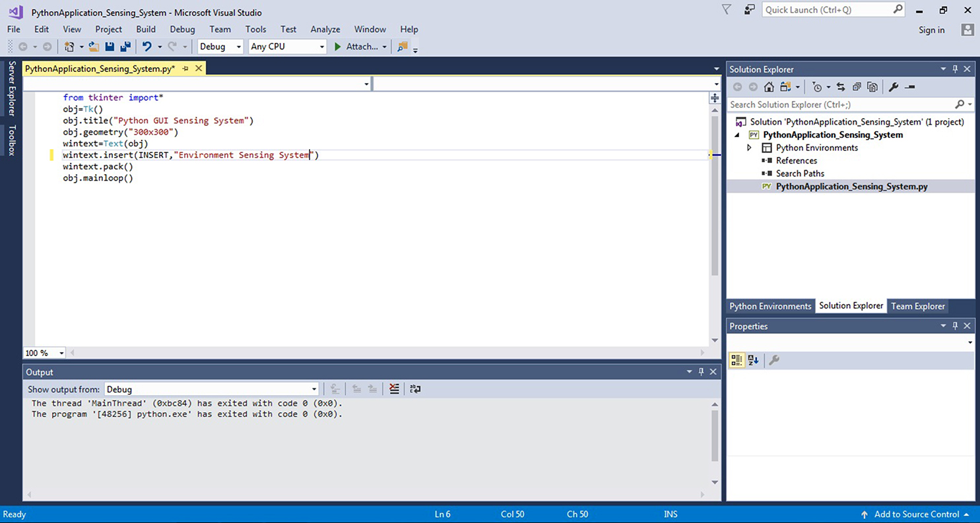Click the Sign in link
This screenshot has width=980, height=523.
(x=931, y=30)
